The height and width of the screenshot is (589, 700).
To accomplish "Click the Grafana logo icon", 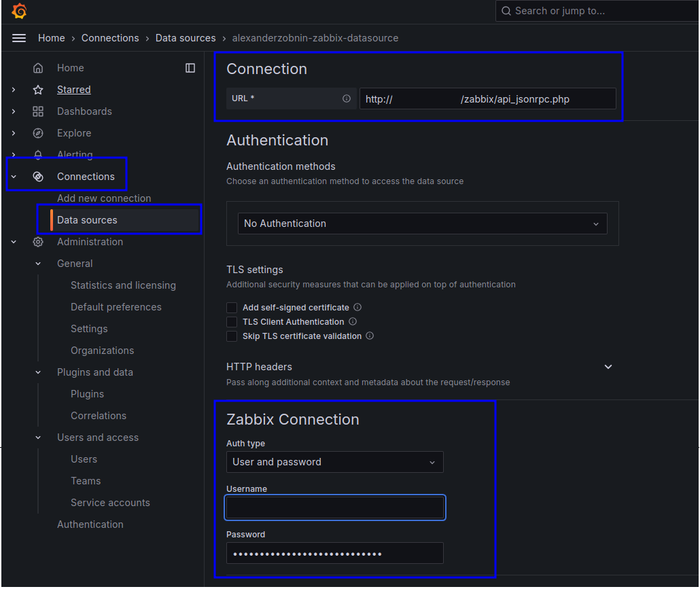I will pos(19,11).
